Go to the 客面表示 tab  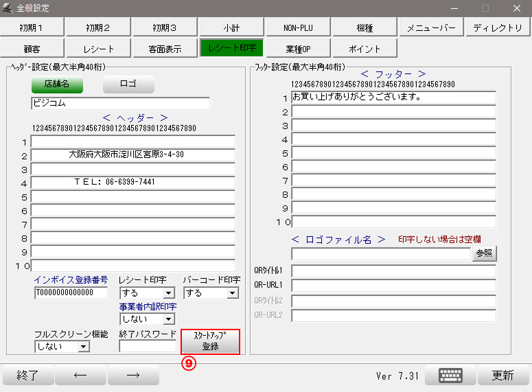165,49
